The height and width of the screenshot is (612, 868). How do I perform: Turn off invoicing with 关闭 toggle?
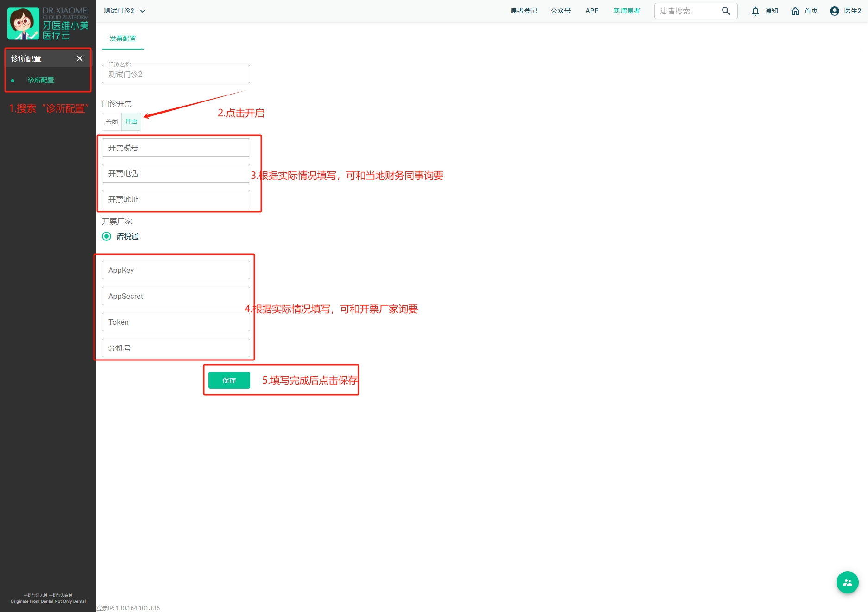tap(112, 121)
